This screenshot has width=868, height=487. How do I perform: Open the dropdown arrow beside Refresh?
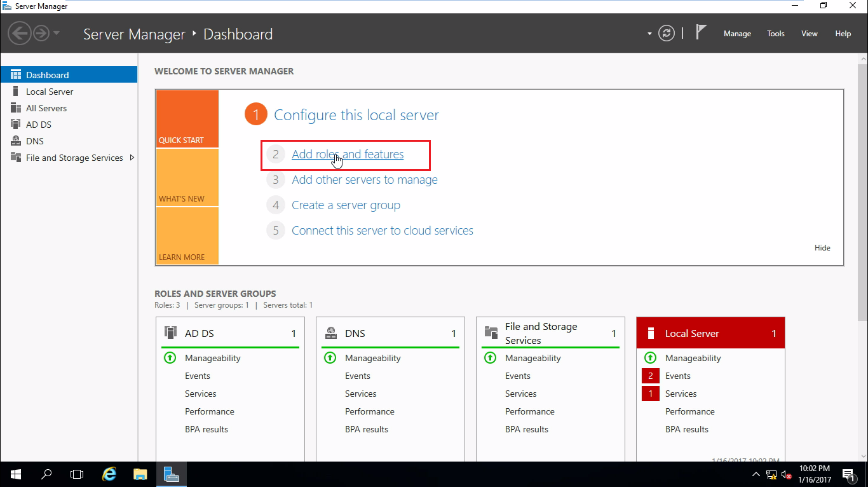click(x=649, y=34)
